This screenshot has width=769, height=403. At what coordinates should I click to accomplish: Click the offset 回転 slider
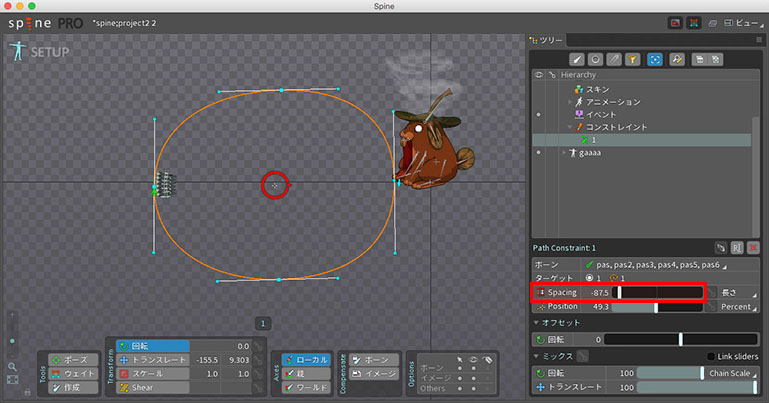681,339
